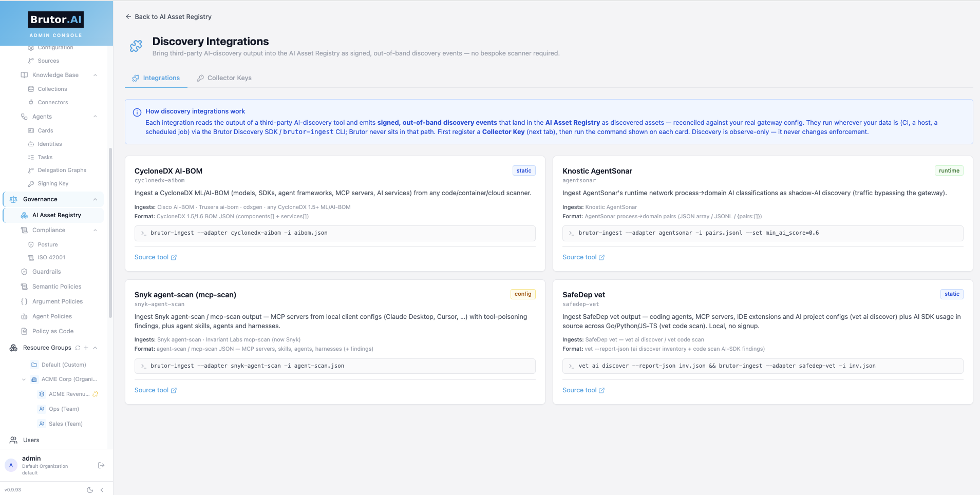Go back to AI Asset Registry
The height and width of the screenshot is (495, 980).
(168, 17)
